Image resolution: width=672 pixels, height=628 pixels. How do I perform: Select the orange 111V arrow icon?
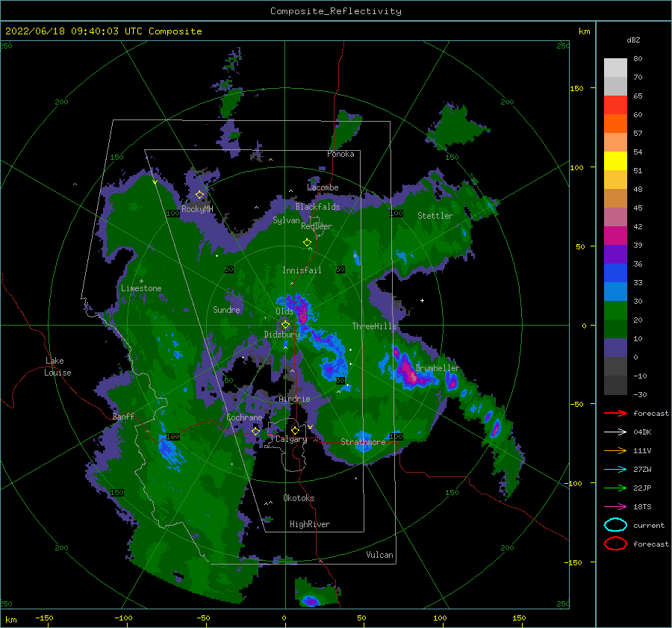click(615, 450)
